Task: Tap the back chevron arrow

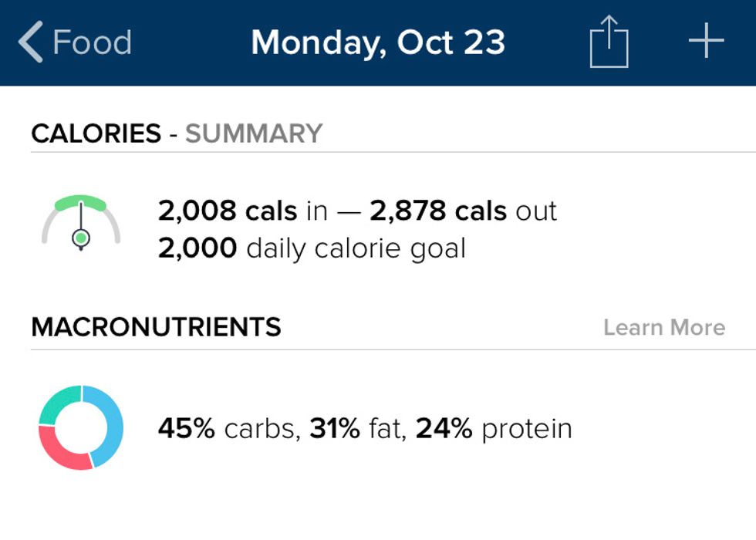Action: 31,42
